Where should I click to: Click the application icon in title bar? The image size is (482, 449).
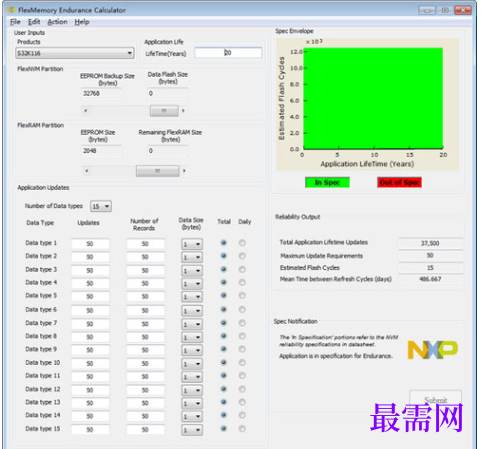11,10
